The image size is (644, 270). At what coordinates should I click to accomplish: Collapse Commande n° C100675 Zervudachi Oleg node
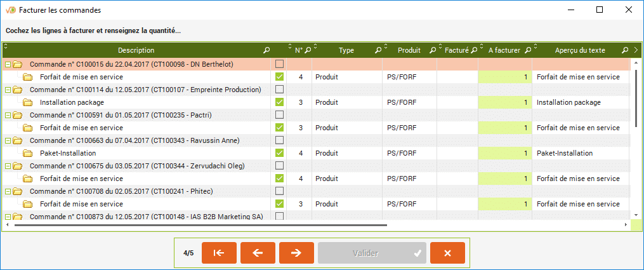[x=8, y=166]
